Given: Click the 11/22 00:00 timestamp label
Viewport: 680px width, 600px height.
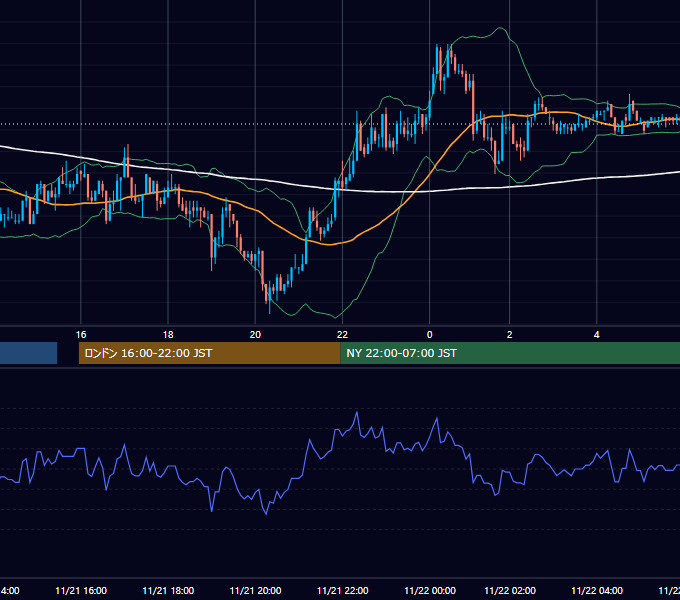Looking at the screenshot, I should (430, 590).
